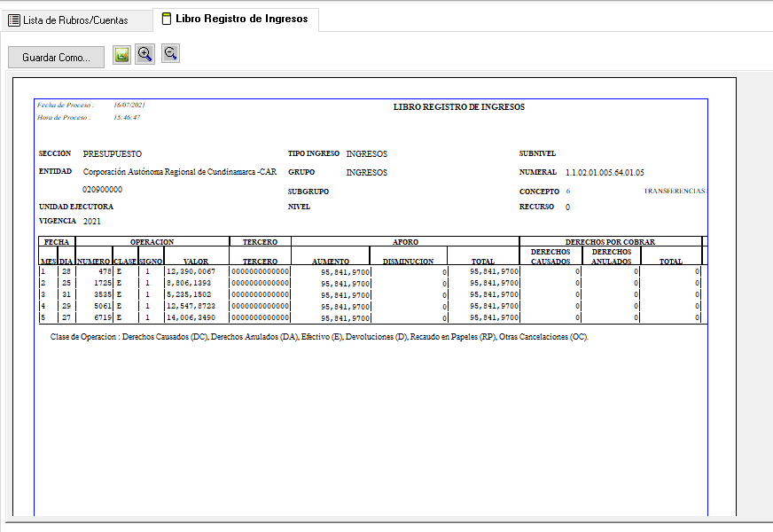The width and height of the screenshot is (773, 532).
Task: Click the VIGENCIA value 2021
Action: [x=92, y=221]
